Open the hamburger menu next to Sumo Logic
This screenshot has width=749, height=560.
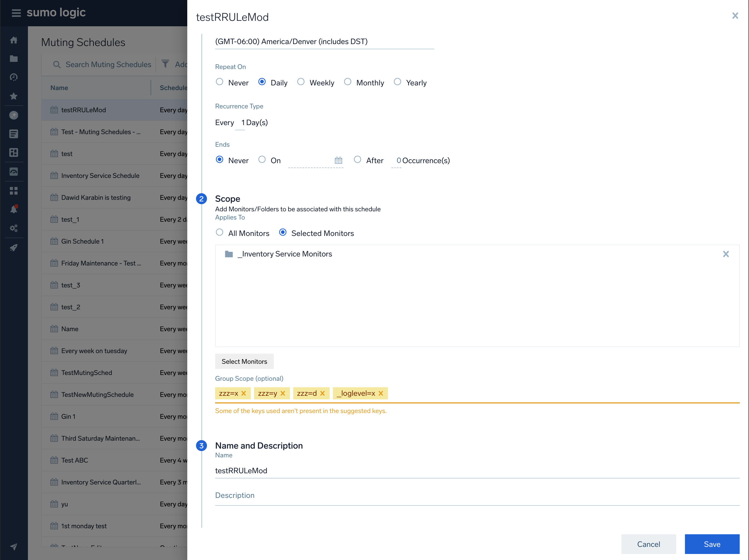tap(16, 13)
